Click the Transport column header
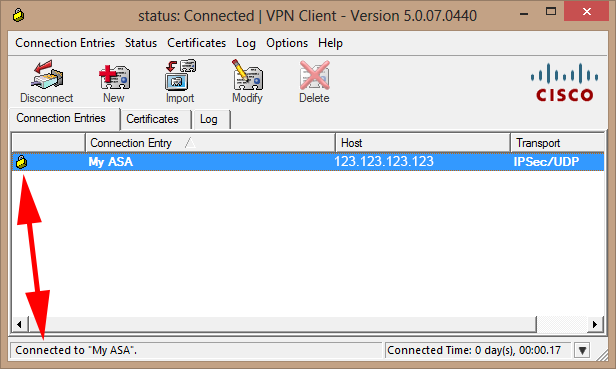 tap(557, 143)
